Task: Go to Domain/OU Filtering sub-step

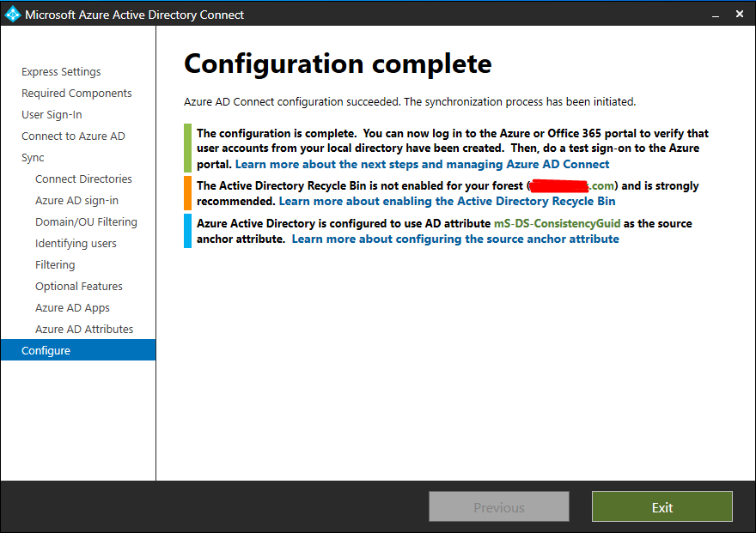Action: 86,222
